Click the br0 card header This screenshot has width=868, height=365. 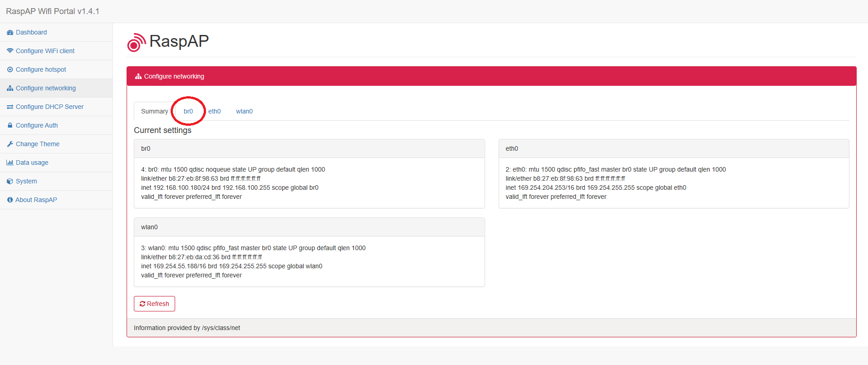[309, 148]
